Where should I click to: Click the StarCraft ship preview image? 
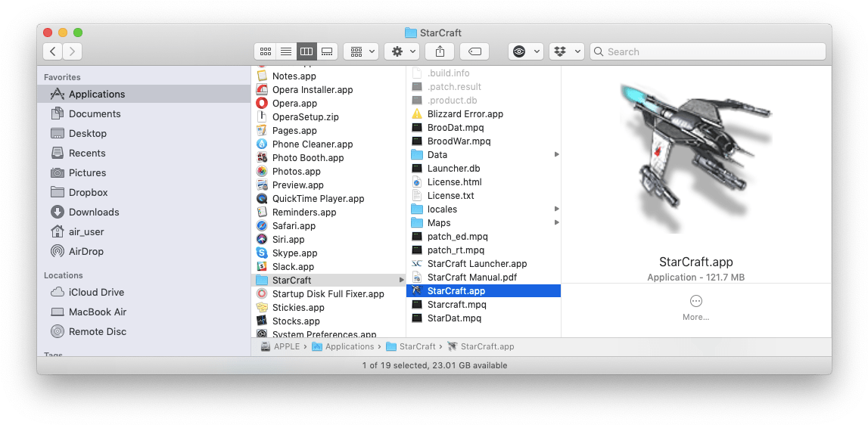[x=696, y=158]
